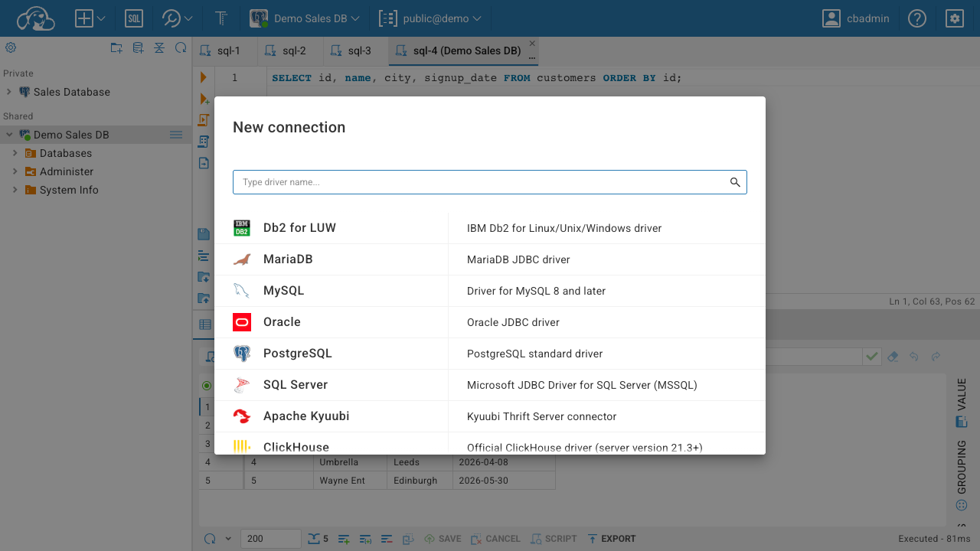This screenshot has width=980, height=551.
Task: Click the create folder icon in the navigator
Action: [116, 47]
